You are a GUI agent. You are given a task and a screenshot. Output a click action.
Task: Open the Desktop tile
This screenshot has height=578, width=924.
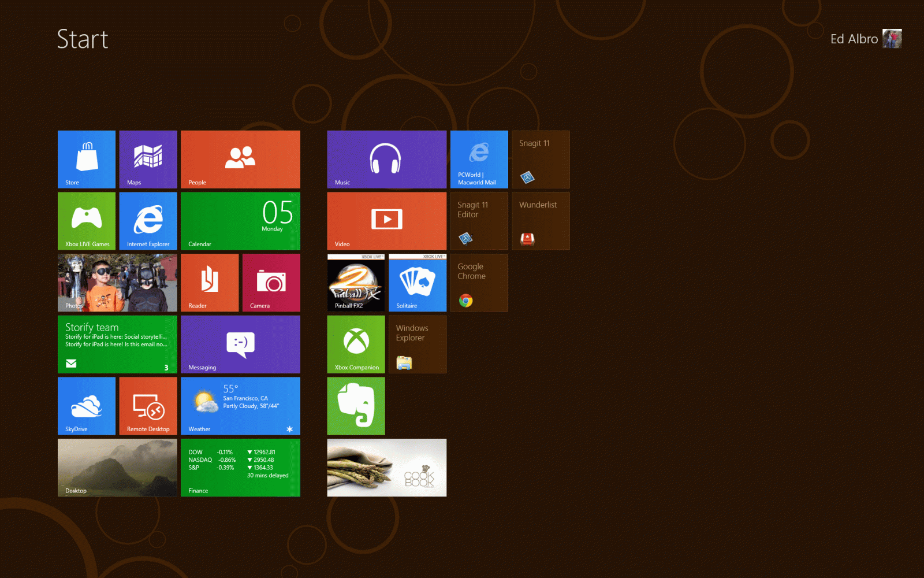[x=117, y=468]
